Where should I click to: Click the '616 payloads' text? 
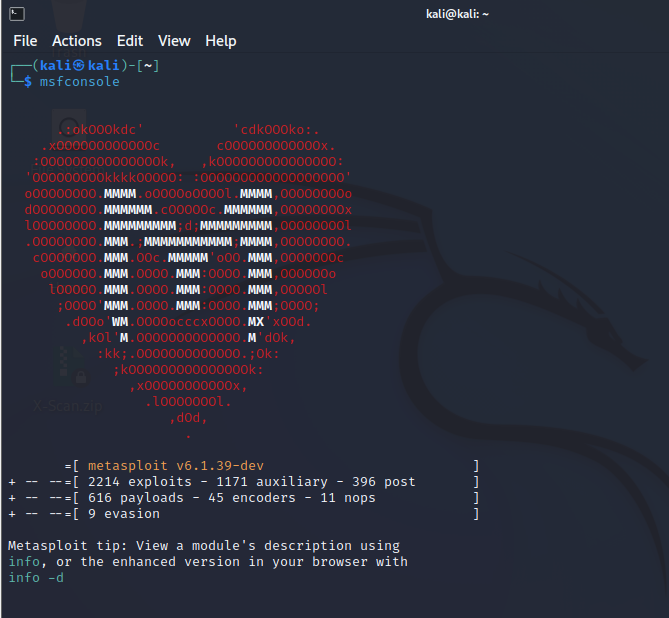tap(136, 498)
